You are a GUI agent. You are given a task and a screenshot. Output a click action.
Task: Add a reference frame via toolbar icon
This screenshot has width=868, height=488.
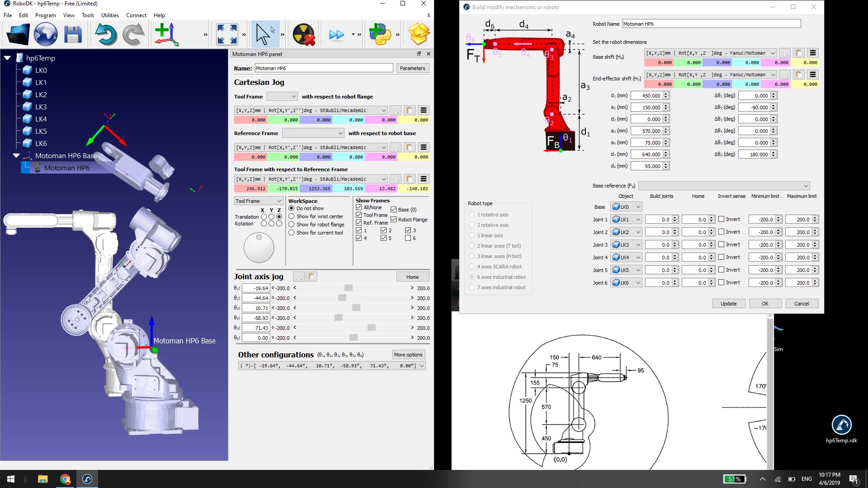coord(166,34)
